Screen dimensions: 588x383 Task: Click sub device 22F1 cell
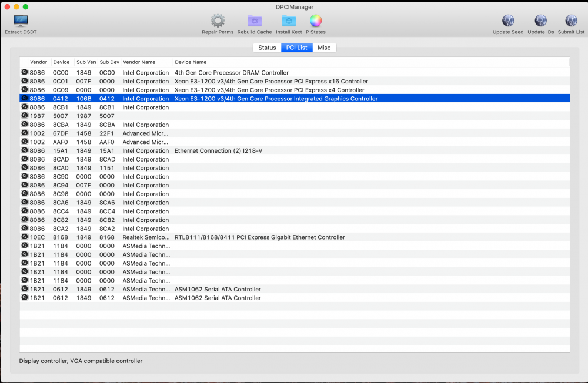pyautogui.click(x=106, y=133)
